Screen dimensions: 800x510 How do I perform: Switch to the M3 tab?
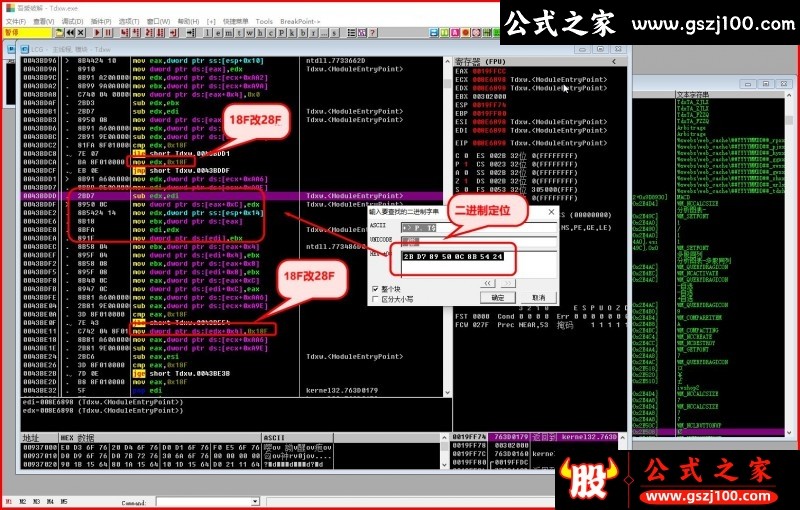36,502
